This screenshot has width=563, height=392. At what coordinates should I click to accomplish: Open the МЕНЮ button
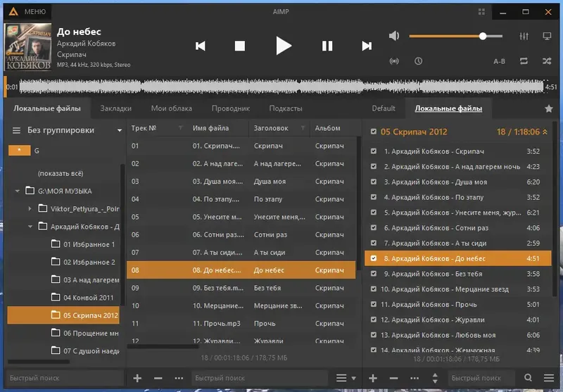pyautogui.click(x=27, y=11)
